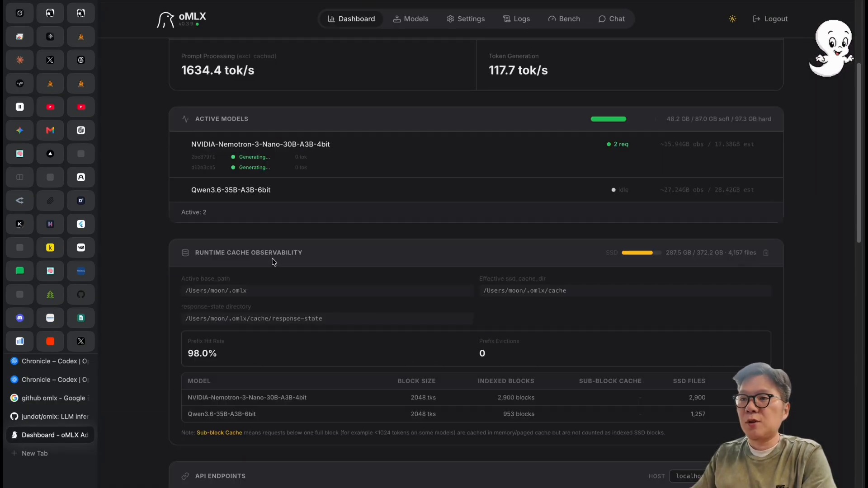Select the 'Dashboard - oMLX' sidebar tab
This screenshot has width=868, height=488.
[x=50, y=435]
